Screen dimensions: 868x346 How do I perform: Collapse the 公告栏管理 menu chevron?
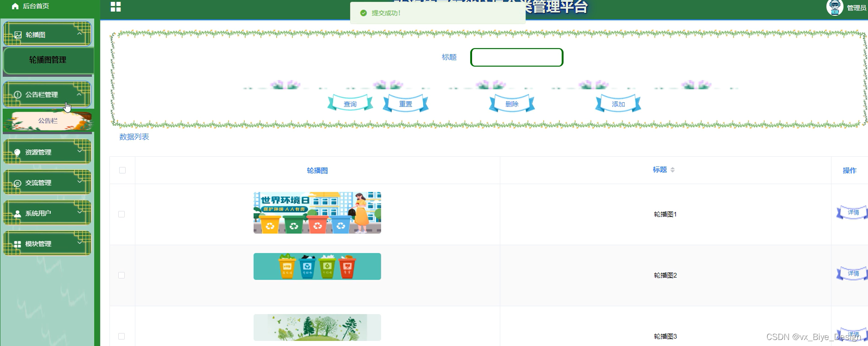coord(79,94)
